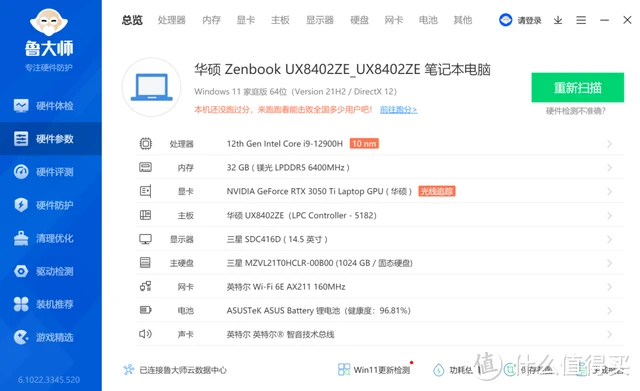640x391 pixels.
Task: Click the 主板 motherboard icon
Action: point(146,215)
